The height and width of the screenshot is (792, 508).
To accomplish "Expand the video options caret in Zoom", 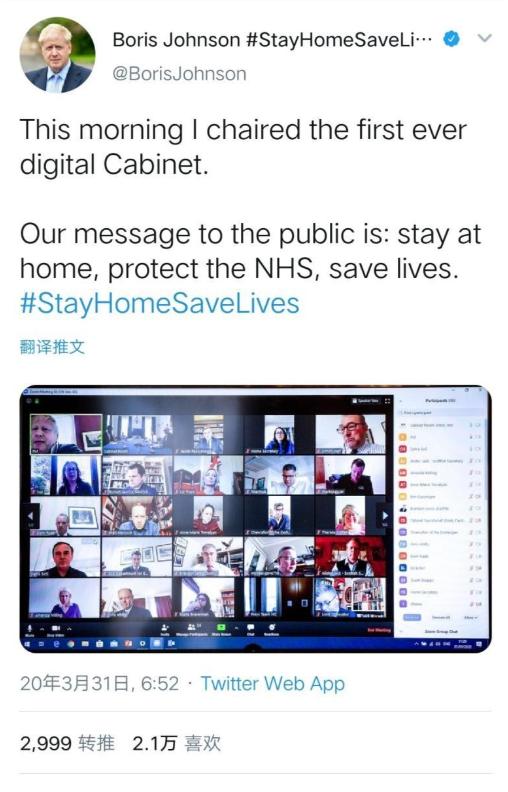I will click(x=69, y=628).
